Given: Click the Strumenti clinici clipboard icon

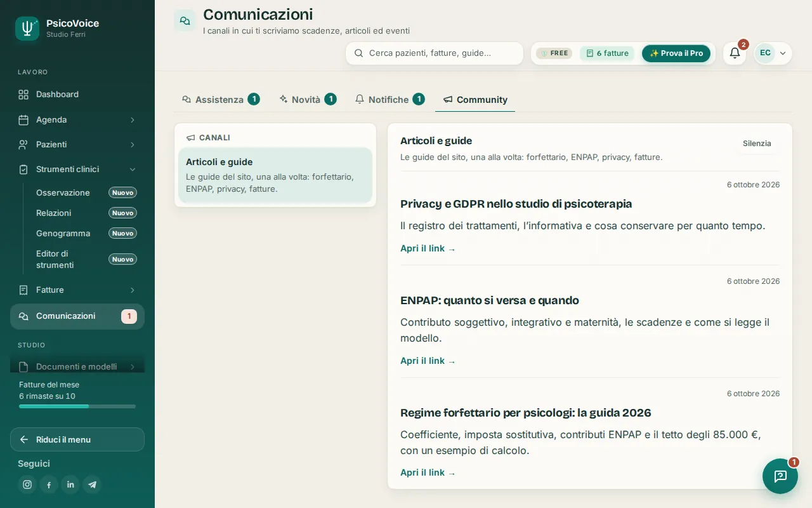Looking at the screenshot, I should [23, 170].
